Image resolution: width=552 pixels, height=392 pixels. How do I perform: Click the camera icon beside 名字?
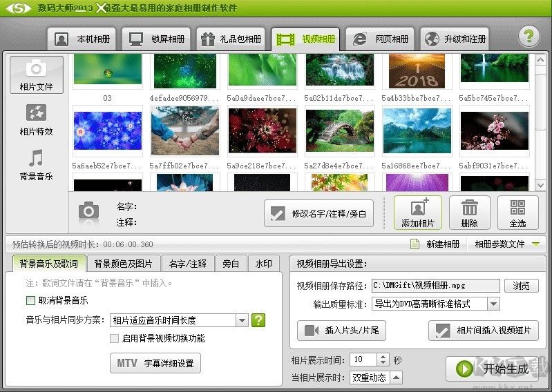click(x=88, y=211)
